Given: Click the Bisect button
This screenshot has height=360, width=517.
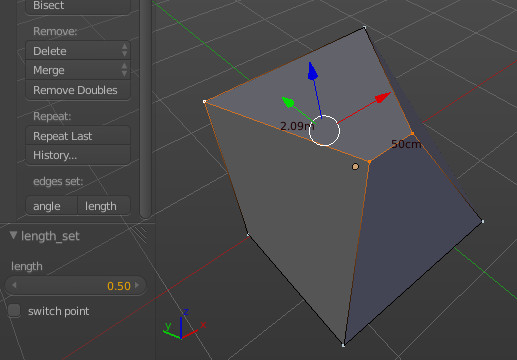Looking at the screenshot, I should tap(78, 7).
